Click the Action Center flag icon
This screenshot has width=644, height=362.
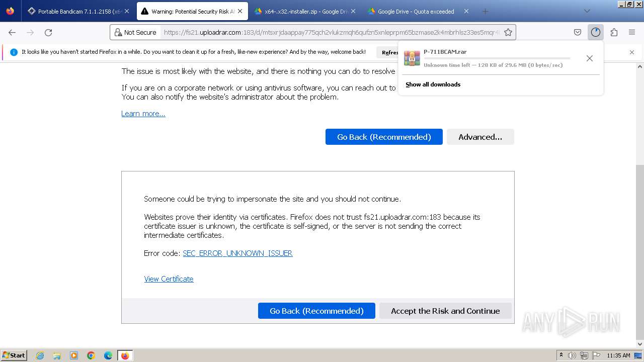[596, 355]
